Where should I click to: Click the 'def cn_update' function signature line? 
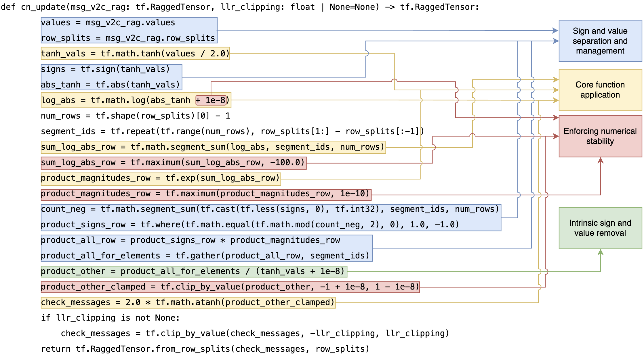(x=240, y=7)
